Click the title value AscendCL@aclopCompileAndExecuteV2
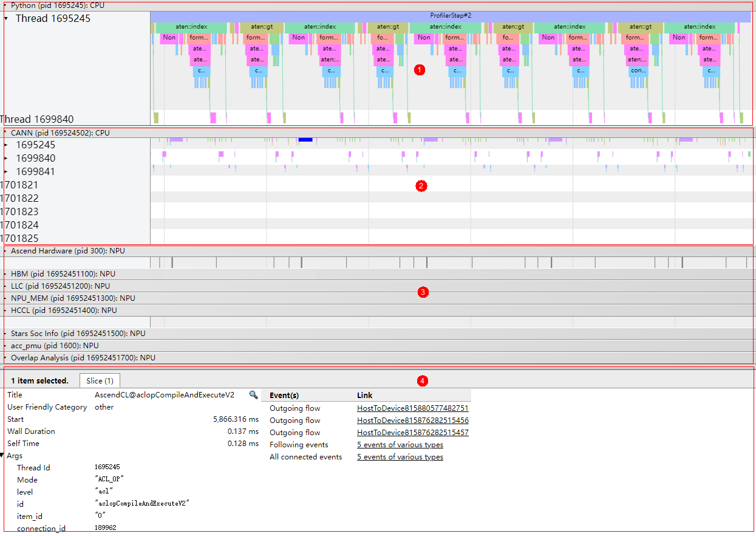Viewport: 756px width, 536px height. [x=165, y=395]
